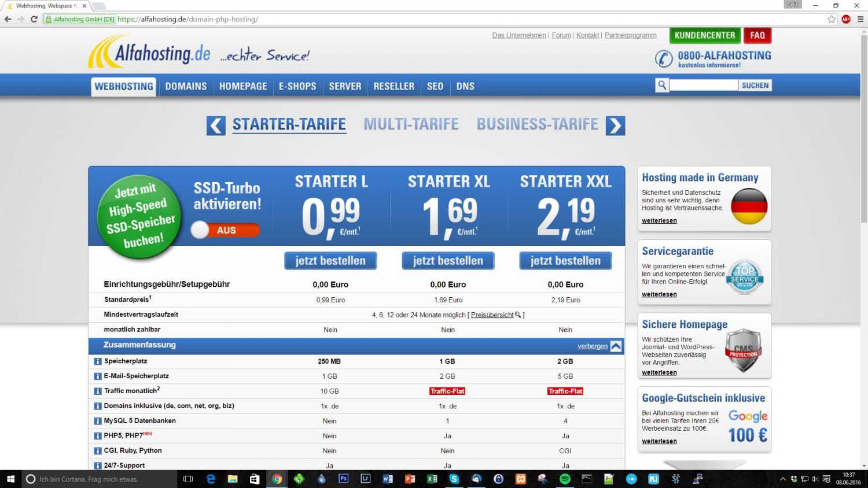Switch to the BUSINESS-TARIFE tab

coord(537,124)
